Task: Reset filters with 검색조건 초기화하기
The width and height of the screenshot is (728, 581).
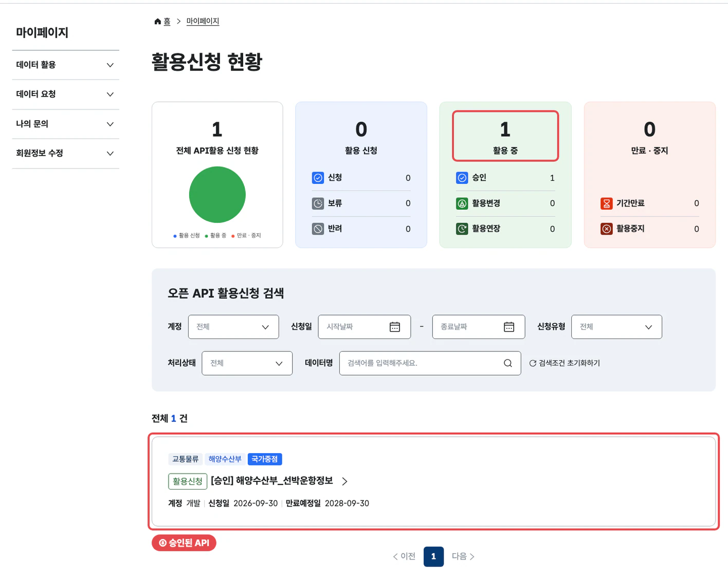Action: tap(565, 363)
